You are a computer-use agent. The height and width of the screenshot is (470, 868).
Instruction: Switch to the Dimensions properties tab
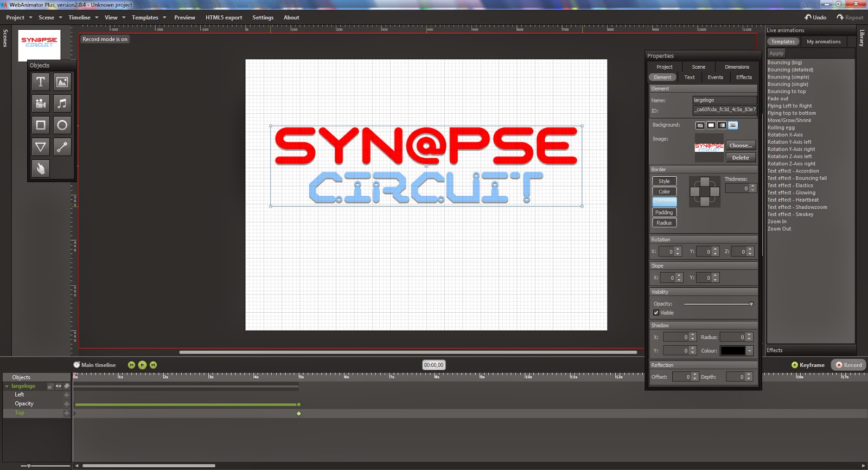click(737, 67)
